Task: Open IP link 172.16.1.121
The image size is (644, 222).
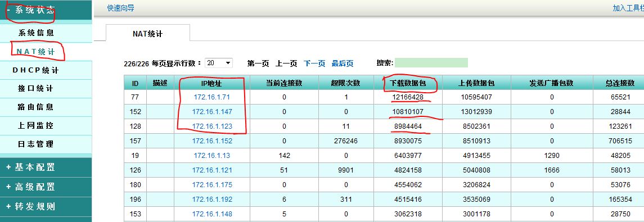Action: click(x=212, y=170)
